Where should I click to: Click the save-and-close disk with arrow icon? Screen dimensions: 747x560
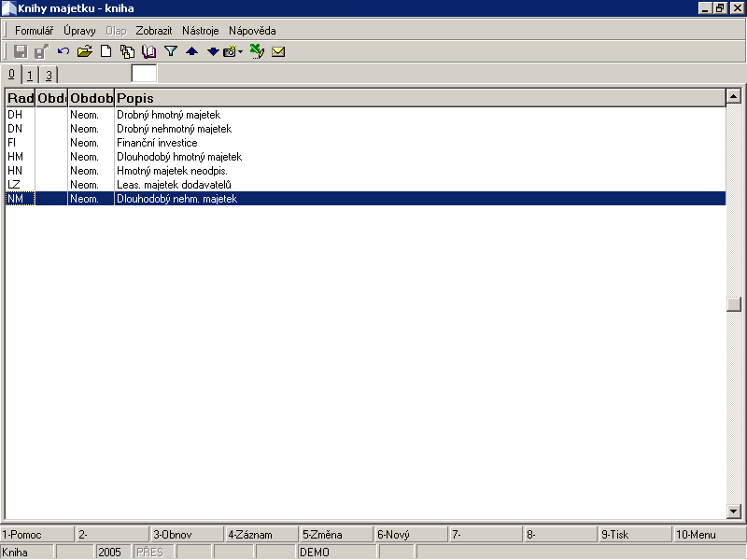tap(41, 51)
